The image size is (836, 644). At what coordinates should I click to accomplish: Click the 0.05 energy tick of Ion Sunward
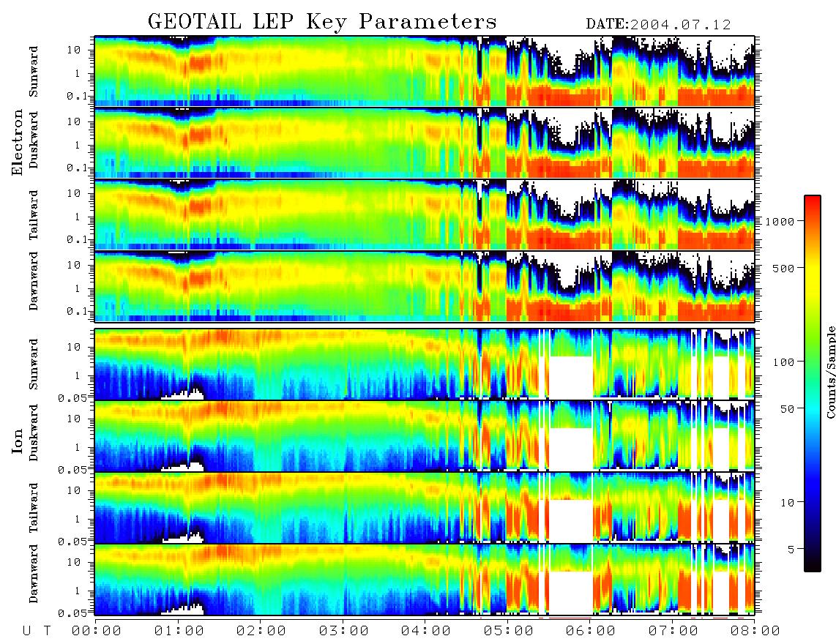point(74,397)
